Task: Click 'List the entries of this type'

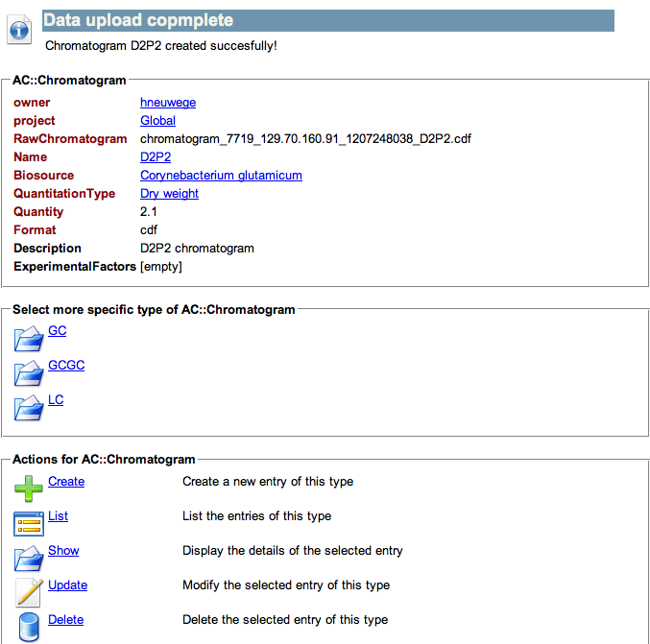Action: click(x=256, y=516)
